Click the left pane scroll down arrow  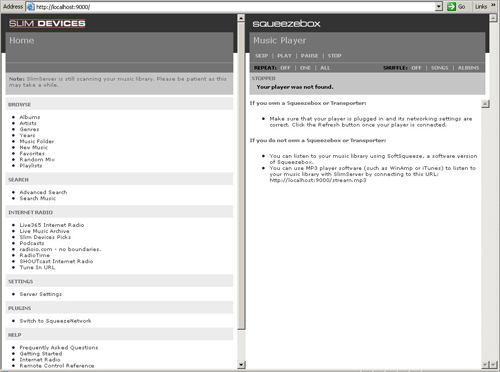pyautogui.click(x=241, y=365)
